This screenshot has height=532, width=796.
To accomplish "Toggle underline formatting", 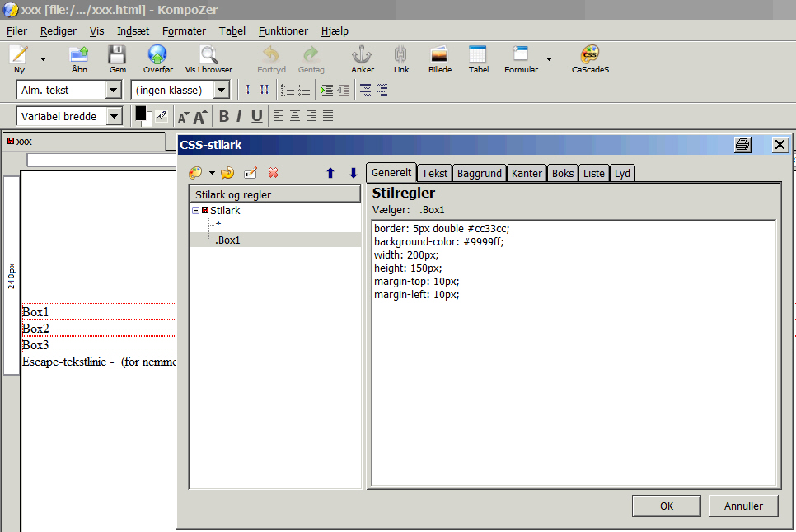I will pos(256,116).
